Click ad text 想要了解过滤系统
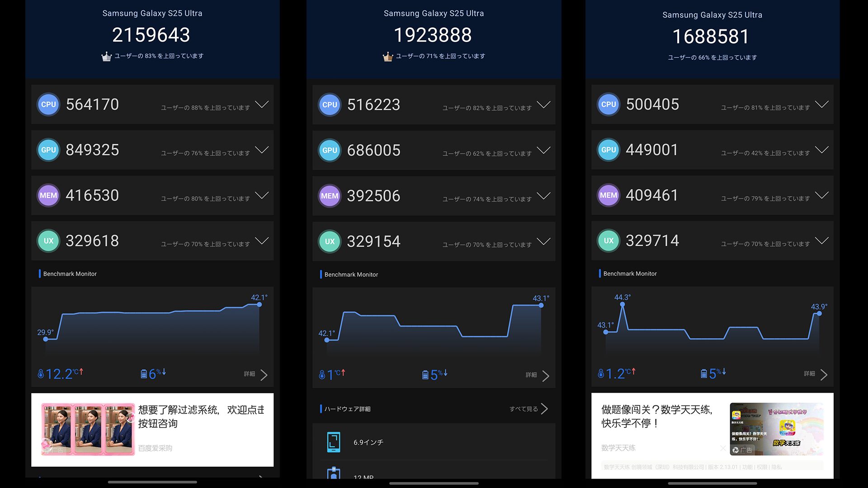The width and height of the screenshot is (868, 488). (x=179, y=410)
